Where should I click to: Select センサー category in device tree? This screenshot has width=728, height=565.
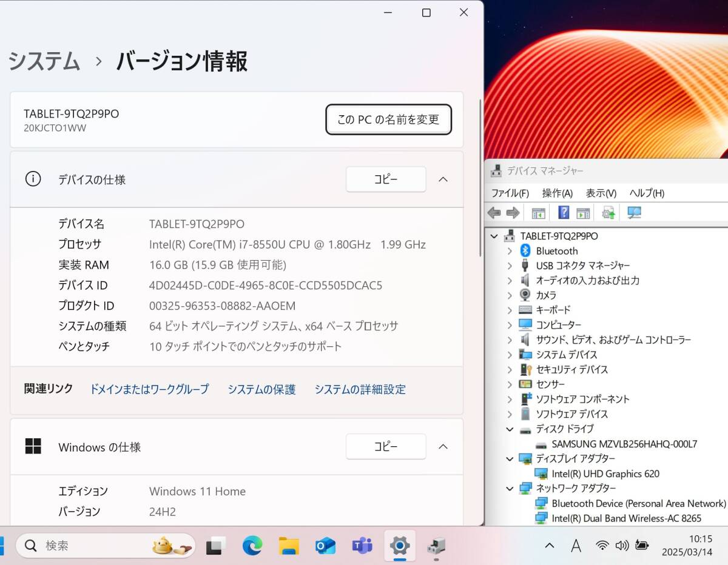550,384
